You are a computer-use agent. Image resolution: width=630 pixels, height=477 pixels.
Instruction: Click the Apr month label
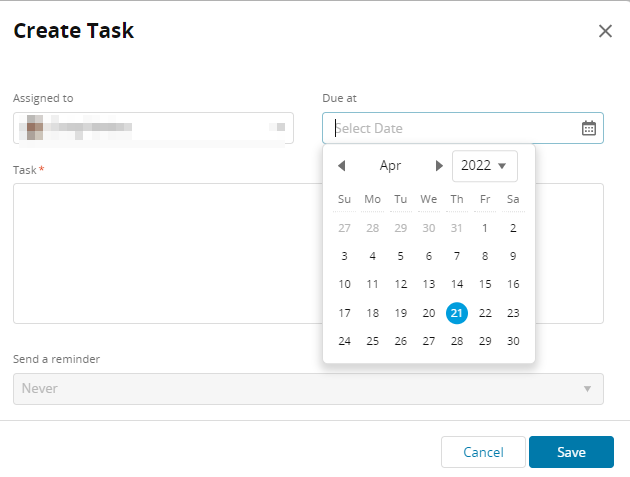click(x=390, y=166)
